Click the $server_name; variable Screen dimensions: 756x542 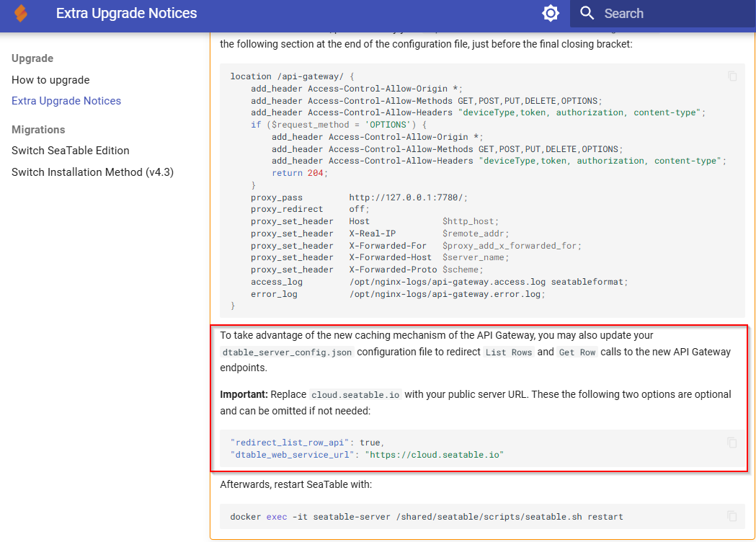click(476, 257)
